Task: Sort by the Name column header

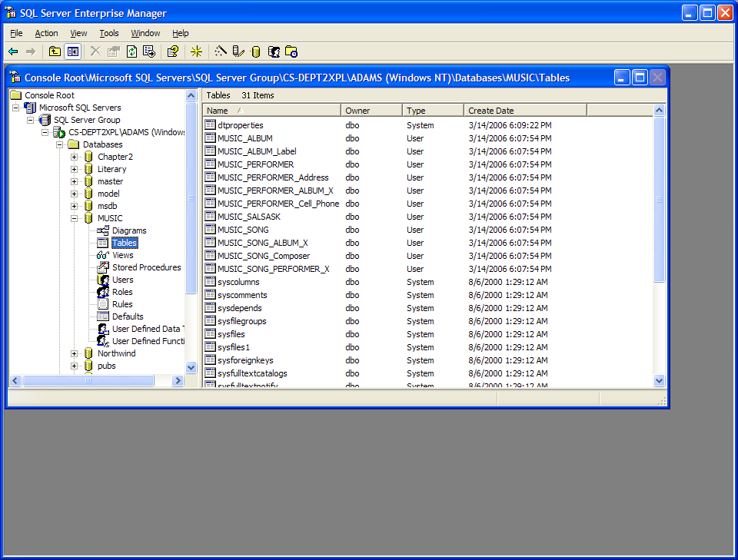Action: pyautogui.click(x=271, y=111)
